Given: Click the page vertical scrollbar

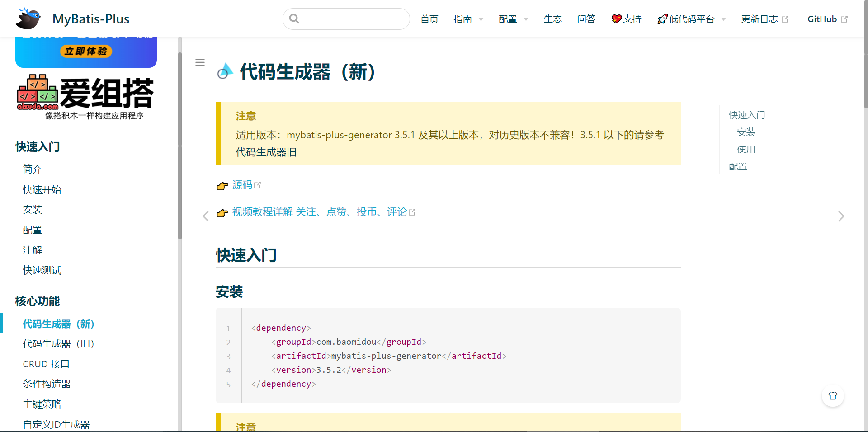Looking at the screenshot, I should pyautogui.click(x=866, y=54).
